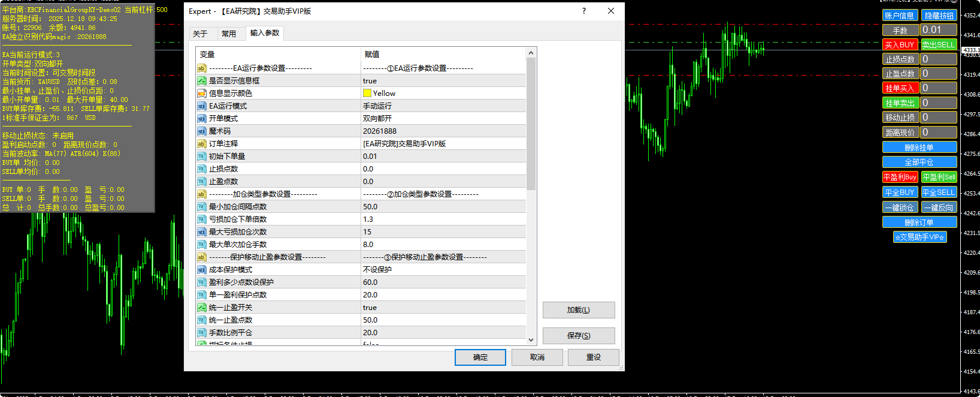Click the icon next to 统一止盈开关
Screen dimensions: 980x397
pos(202,308)
